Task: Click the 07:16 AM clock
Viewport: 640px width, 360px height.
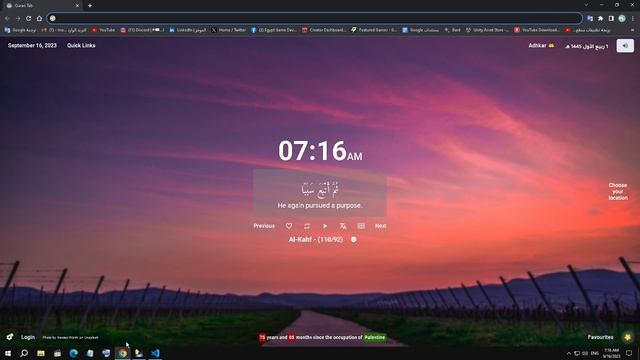Action: [320, 151]
